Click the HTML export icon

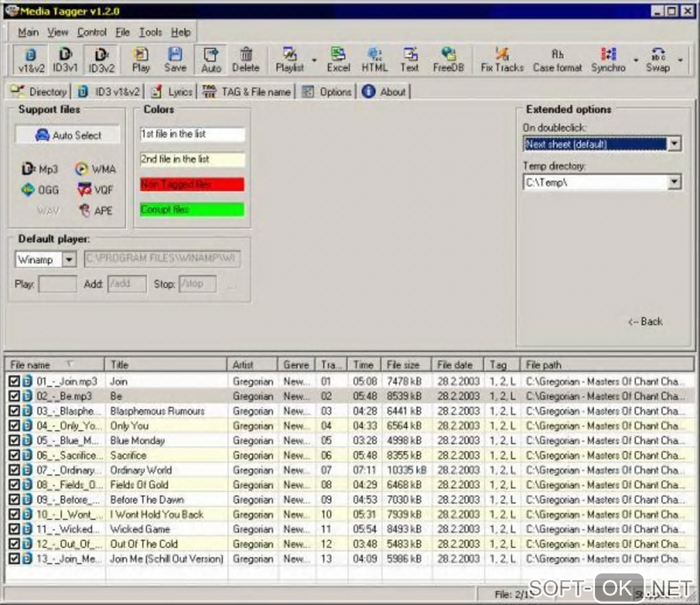[375, 60]
